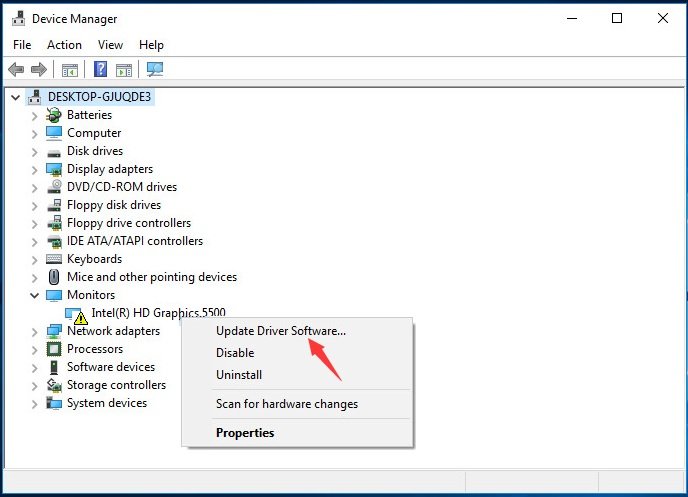
Task: Click the Scan for hardware changes toolbar icon
Action: point(154,69)
